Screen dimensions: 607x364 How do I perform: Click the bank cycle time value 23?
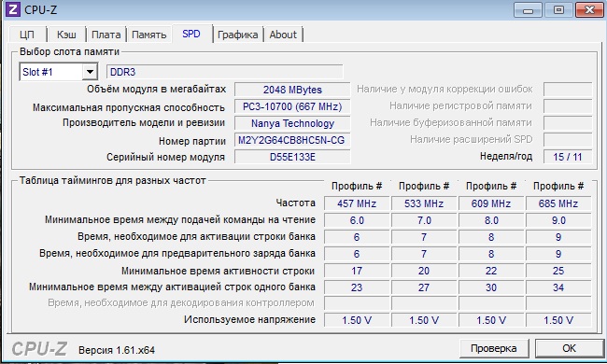pos(357,287)
